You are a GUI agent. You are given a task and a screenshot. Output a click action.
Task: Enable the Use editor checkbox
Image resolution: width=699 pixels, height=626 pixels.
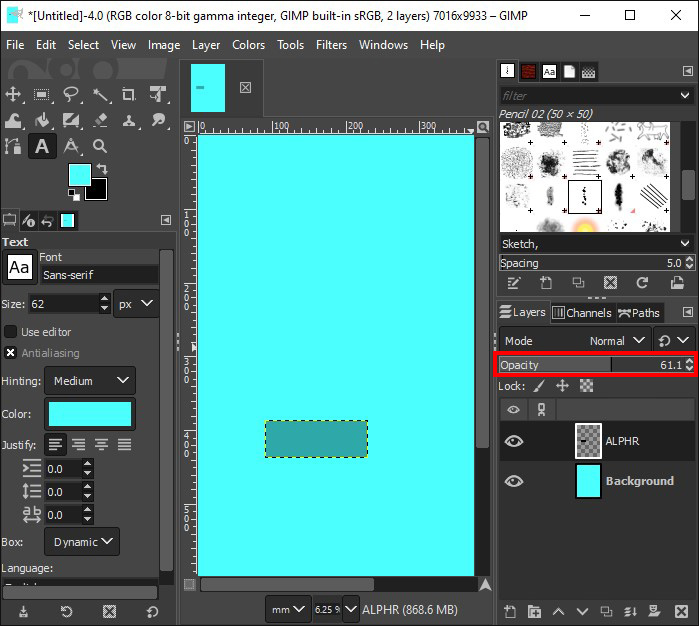11,331
